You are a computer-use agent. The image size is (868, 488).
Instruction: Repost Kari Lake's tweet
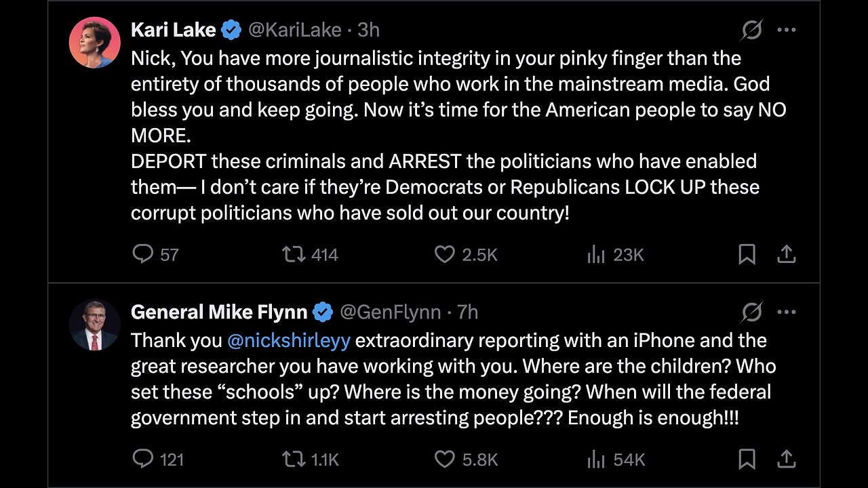[x=294, y=254]
